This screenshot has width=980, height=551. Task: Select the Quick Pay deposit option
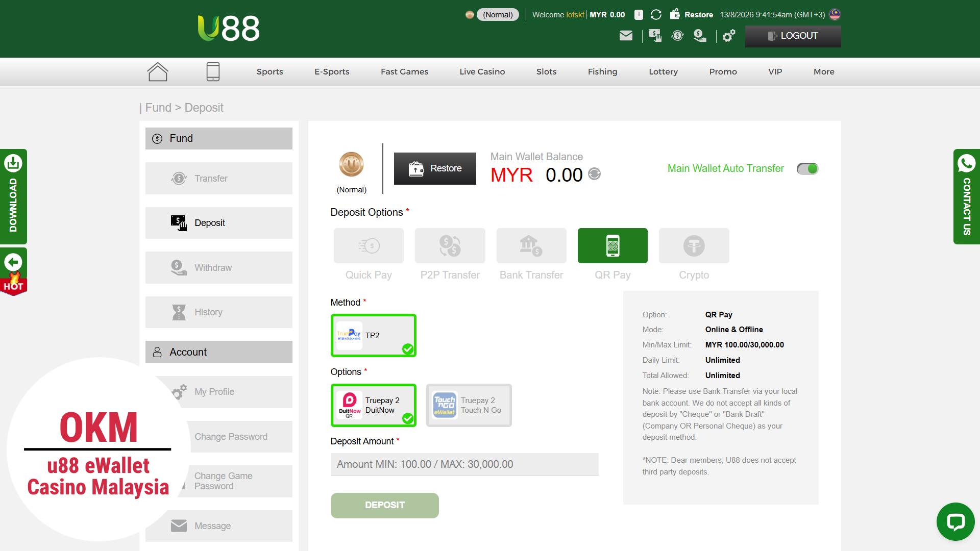point(369,245)
